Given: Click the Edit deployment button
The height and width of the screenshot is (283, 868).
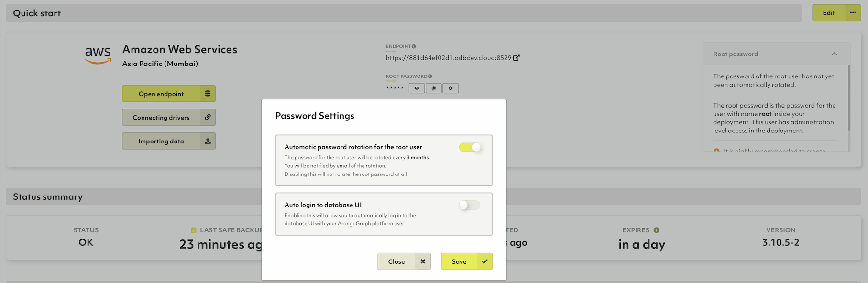Looking at the screenshot, I should coord(829,13).
